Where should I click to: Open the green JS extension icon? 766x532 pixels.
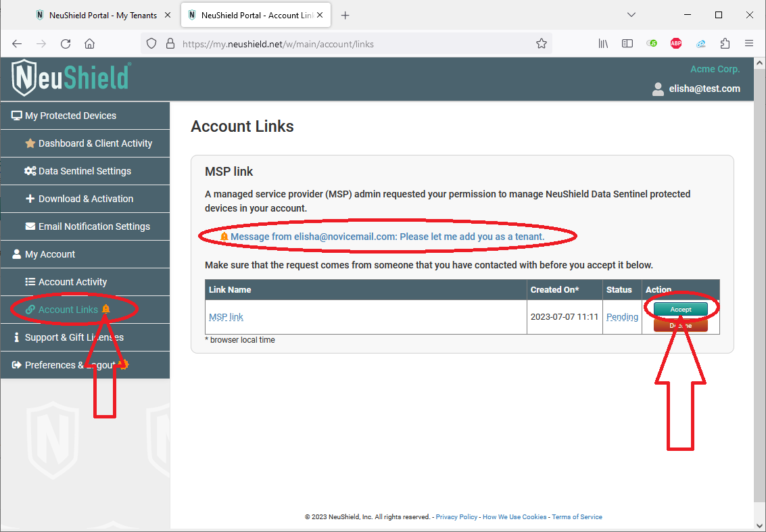click(652, 44)
